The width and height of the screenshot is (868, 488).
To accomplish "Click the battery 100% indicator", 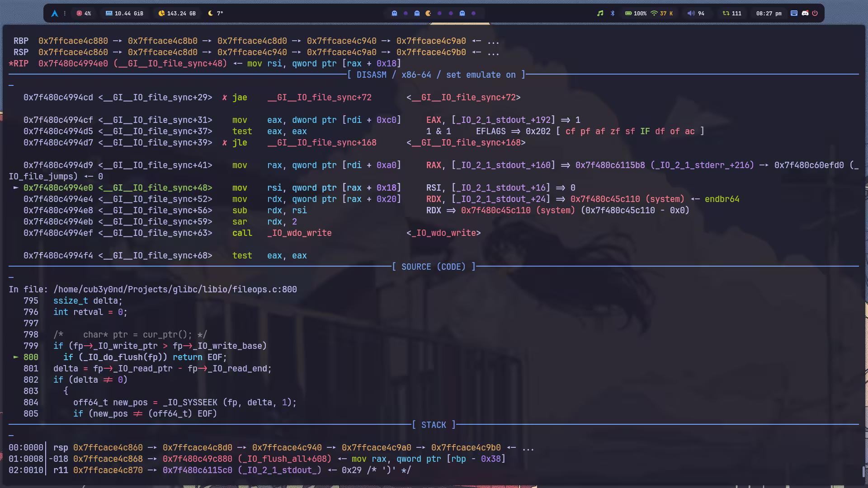I will click(x=635, y=14).
